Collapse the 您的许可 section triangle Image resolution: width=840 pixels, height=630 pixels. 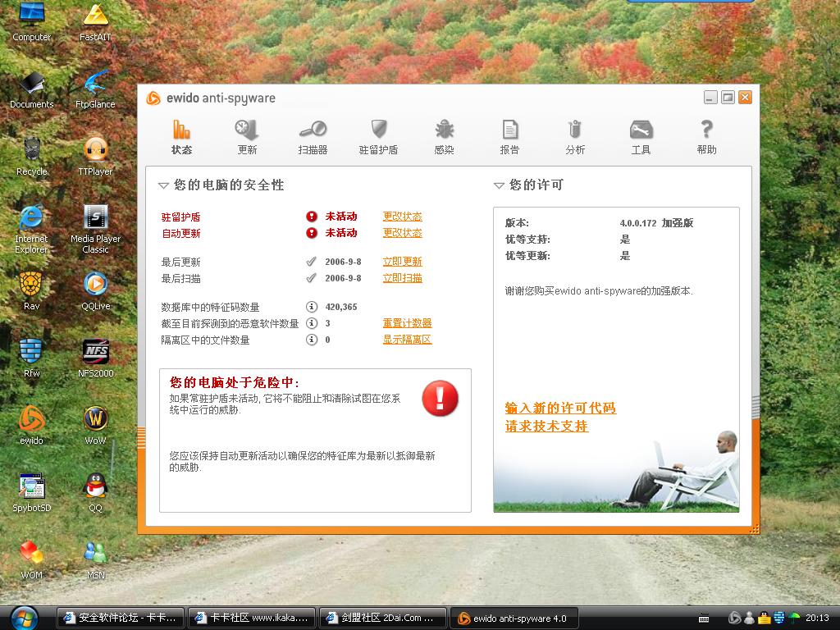(499, 186)
